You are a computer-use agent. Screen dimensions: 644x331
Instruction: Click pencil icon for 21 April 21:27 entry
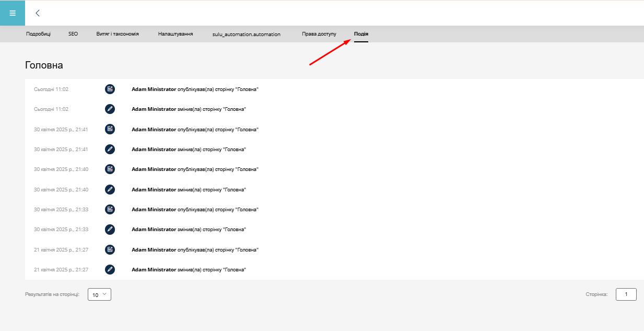click(110, 270)
